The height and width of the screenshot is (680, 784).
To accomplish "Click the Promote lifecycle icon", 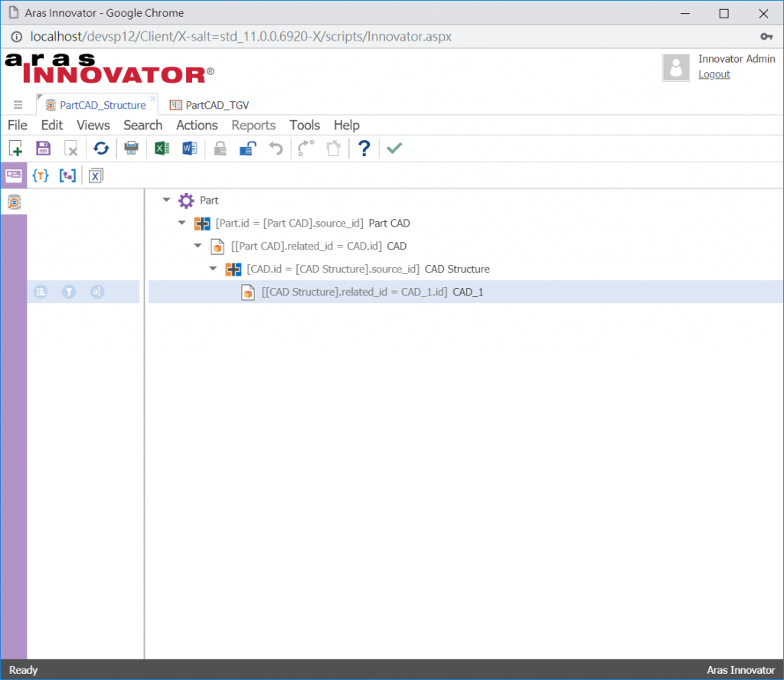I will [305, 148].
